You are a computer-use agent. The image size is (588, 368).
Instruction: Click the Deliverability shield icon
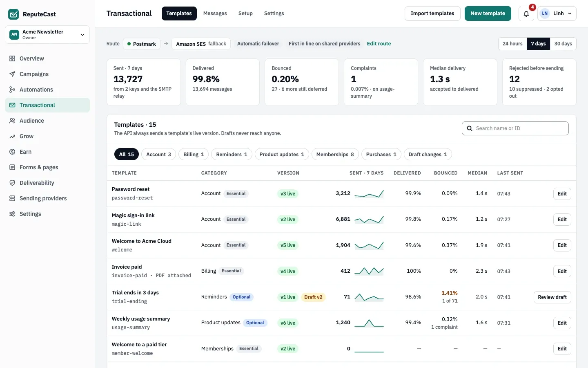pyautogui.click(x=12, y=183)
